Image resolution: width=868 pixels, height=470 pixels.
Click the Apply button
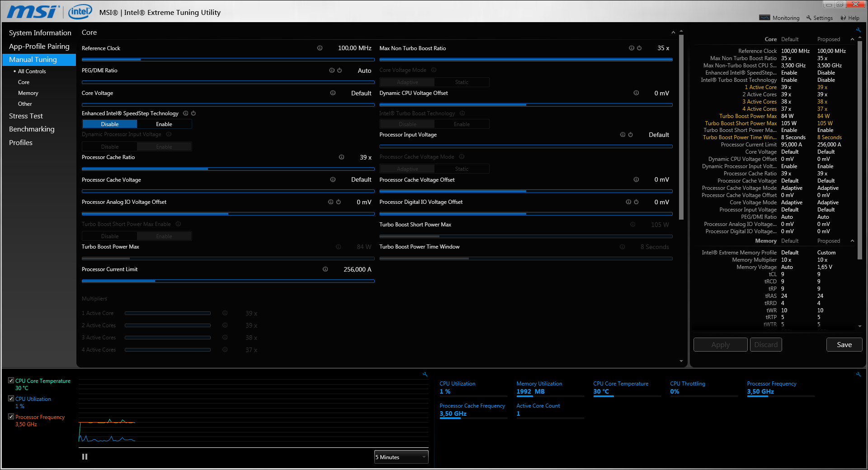[720, 345]
